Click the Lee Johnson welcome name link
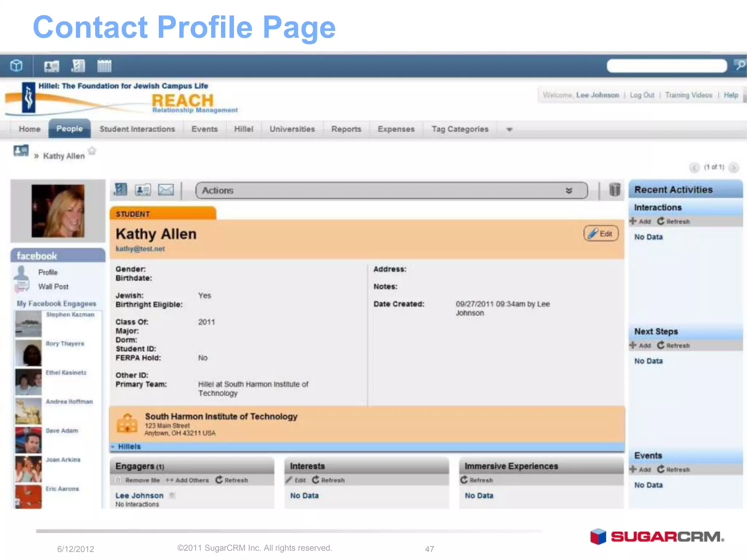The height and width of the screenshot is (560, 747). click(x=597, y=95)
